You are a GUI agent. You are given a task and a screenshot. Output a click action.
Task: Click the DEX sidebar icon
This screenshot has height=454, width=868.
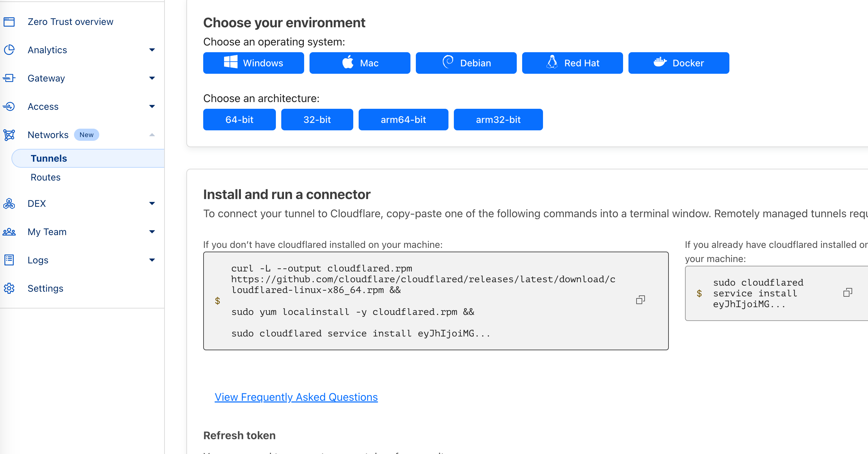[9, 203]
